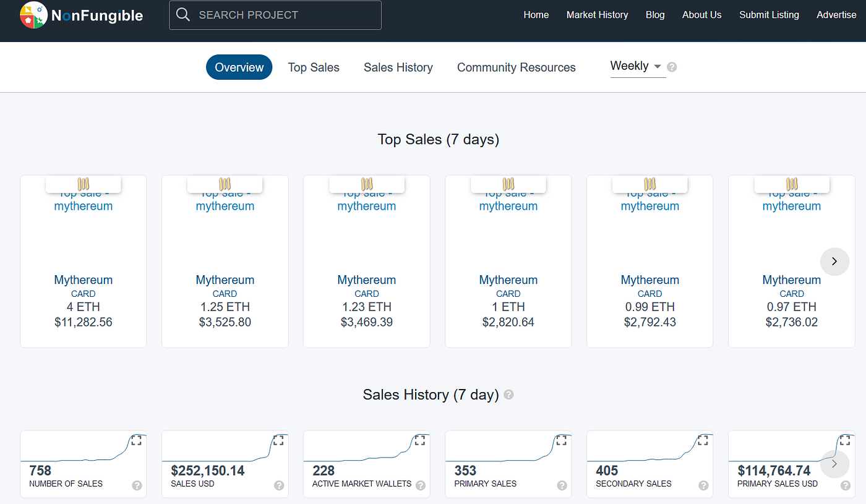
Task: Advance Sales History carousel with next arrow
Action: (x=834, y=464)
